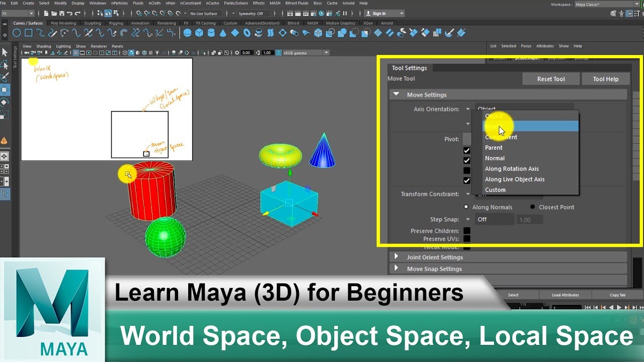Click the Select tool arrow in toolbox
The height and width of the screenshot is (362, 644).
[5, 52]
